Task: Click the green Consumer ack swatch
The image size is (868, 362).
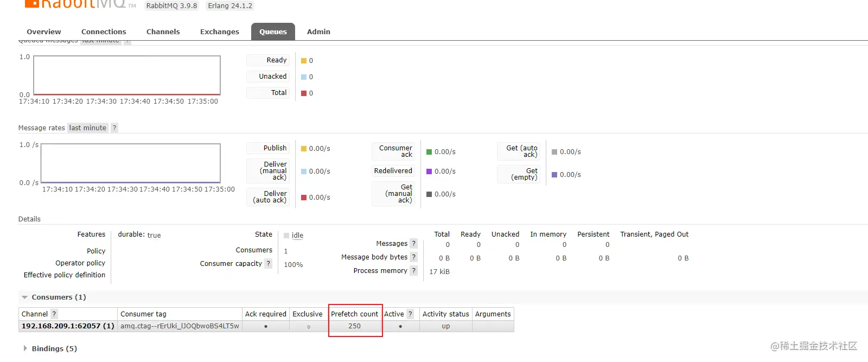Action: 429,152
